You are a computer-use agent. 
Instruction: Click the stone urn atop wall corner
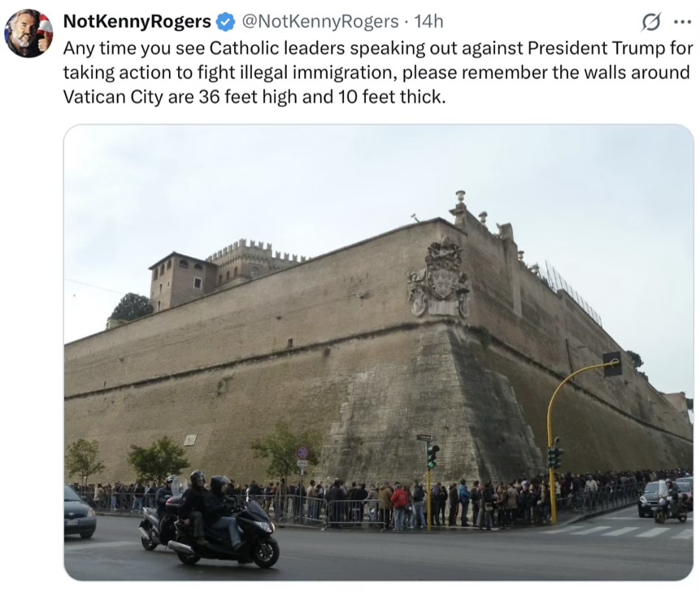(460, 196)
